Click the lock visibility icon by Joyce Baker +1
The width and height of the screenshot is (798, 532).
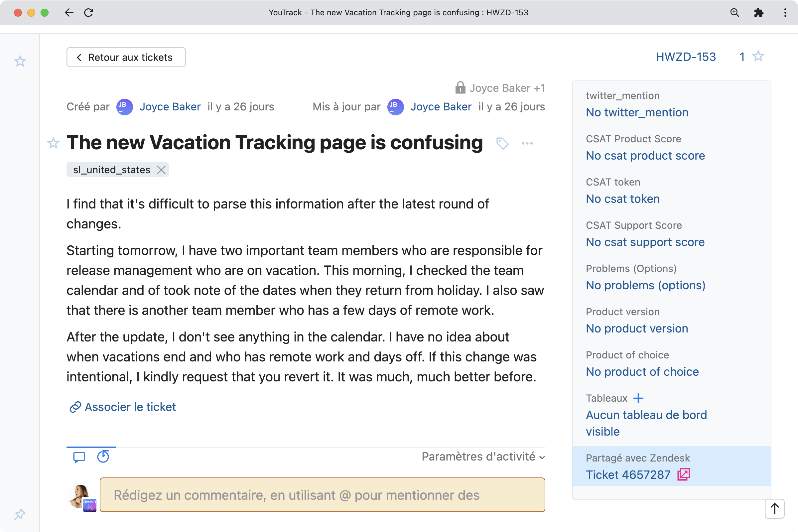pos(460,88)
